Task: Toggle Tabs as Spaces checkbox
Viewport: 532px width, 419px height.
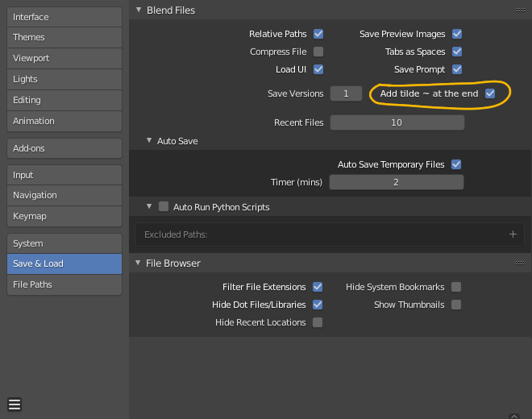Action: click(457, 52)
